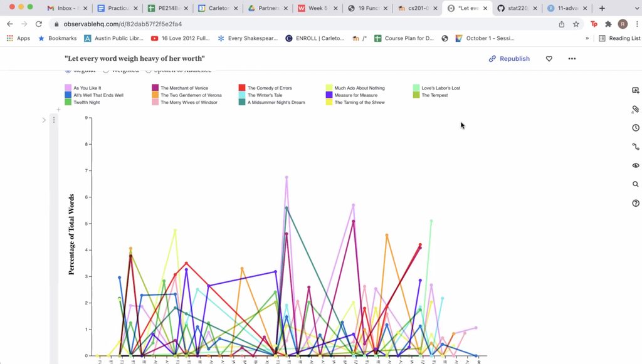Image resolution: width=642 pixels, height=364 pixels.
Task: Open the Course Plan for D... bookmark
Action: [x=404, y=38]
